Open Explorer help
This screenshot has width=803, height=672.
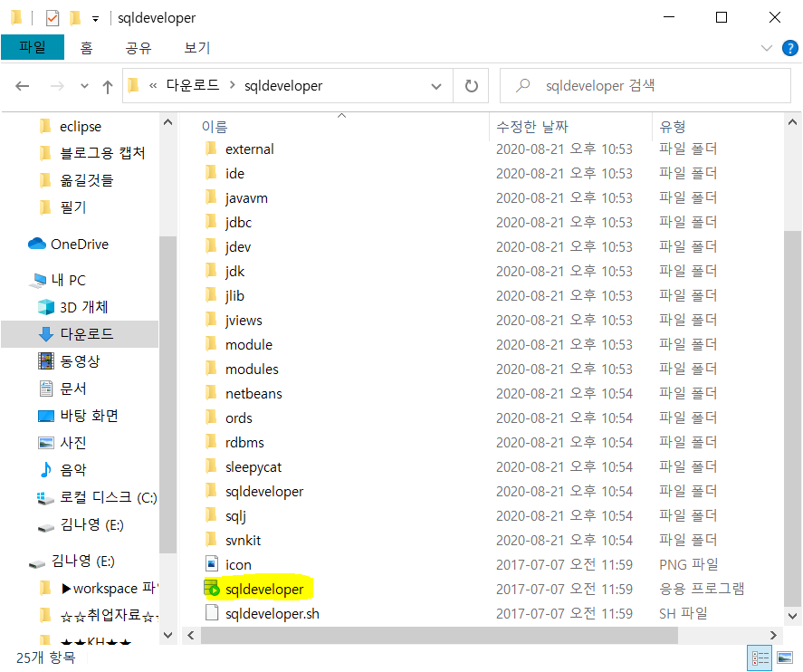tap(789, 48)
